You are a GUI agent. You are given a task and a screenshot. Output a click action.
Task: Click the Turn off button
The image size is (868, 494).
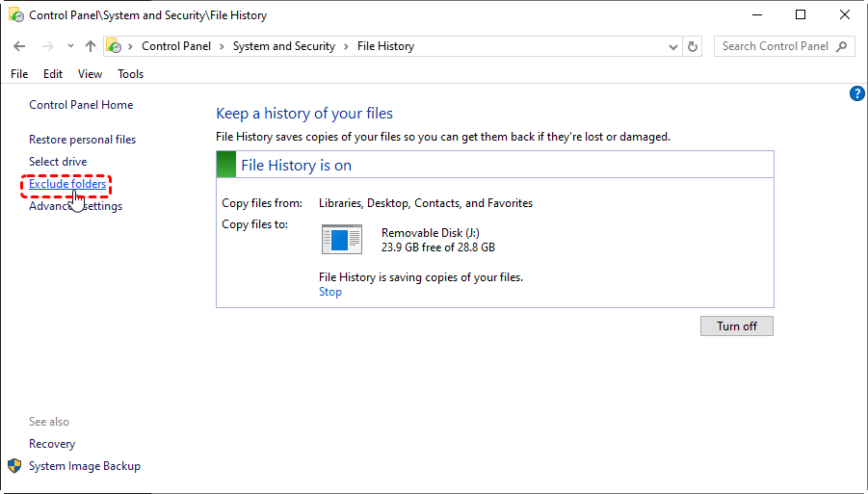point(736,326)
